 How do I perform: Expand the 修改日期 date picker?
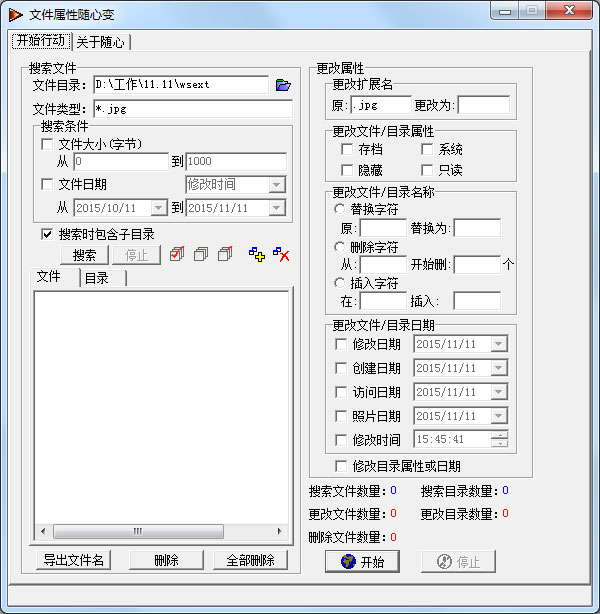pos(499,344)
